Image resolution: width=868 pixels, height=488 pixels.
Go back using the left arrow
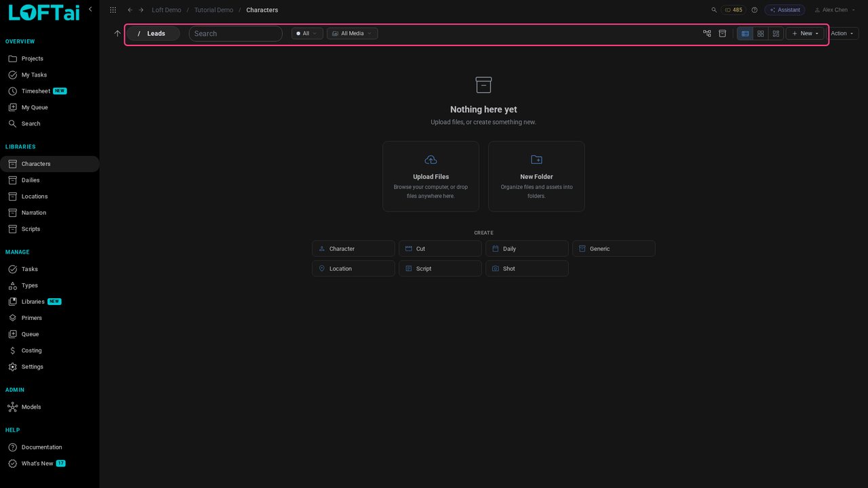pyautogui.click(x=130, y=10)
